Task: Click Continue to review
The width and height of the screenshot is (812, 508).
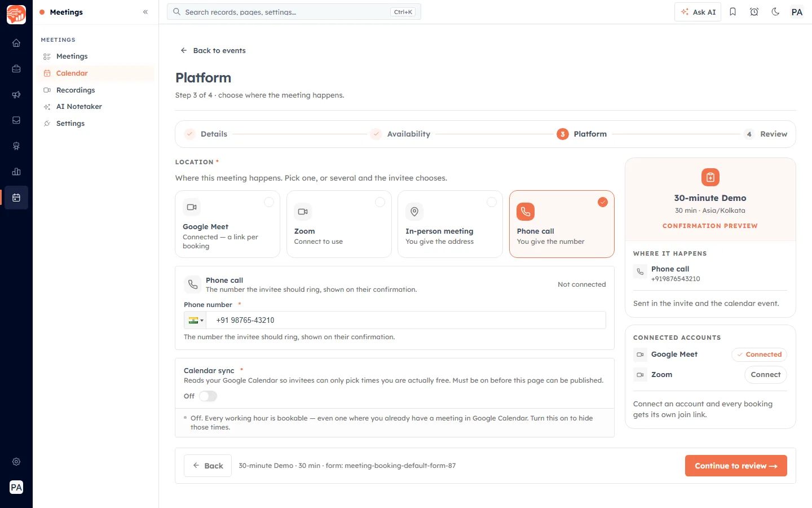Action: [x=736, y=466]
